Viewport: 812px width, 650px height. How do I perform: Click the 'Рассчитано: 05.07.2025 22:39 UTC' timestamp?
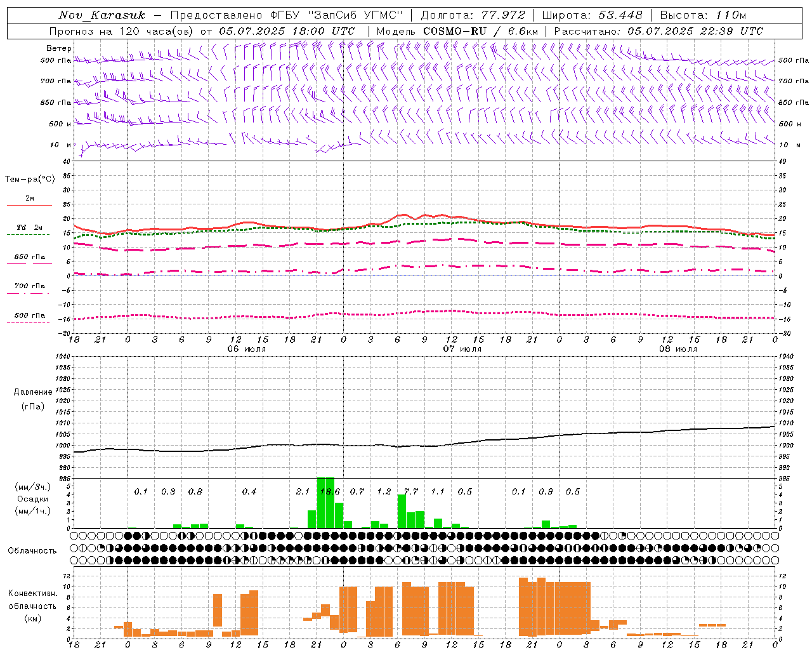tap(658, 31)
